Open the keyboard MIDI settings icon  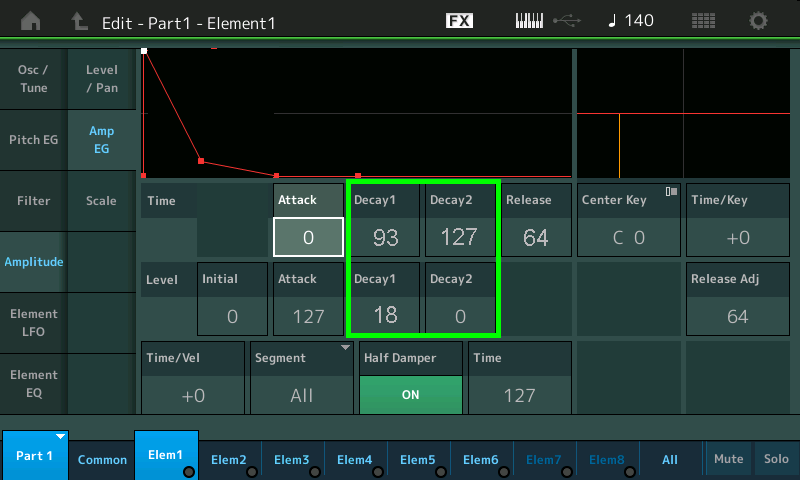529,21
